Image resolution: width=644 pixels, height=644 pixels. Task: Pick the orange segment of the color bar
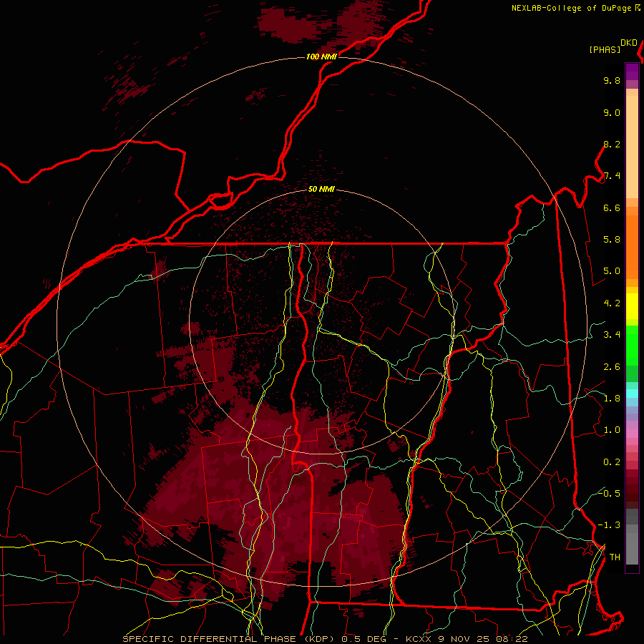(632, 248)
